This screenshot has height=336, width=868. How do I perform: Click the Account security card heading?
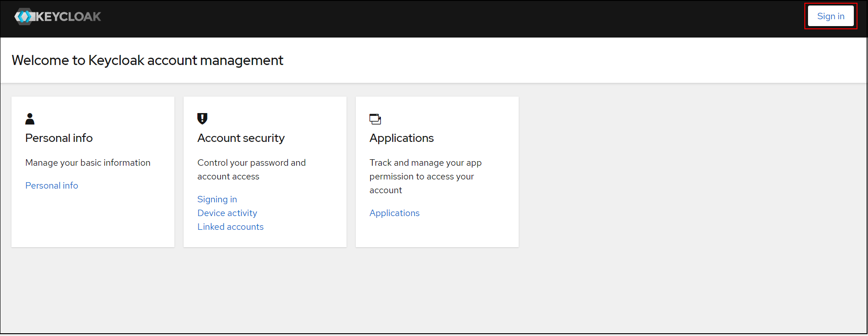point(241,138)
